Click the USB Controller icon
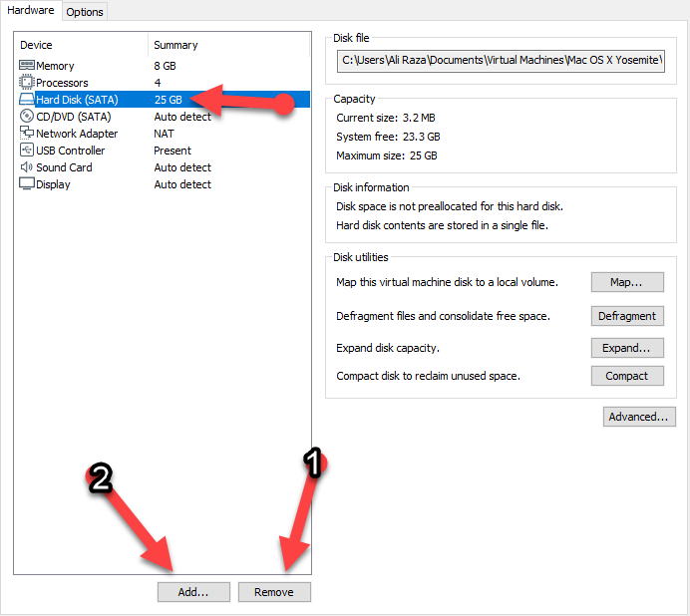The width and height of the screenshot is (690, 616). [x=27, y=151]
